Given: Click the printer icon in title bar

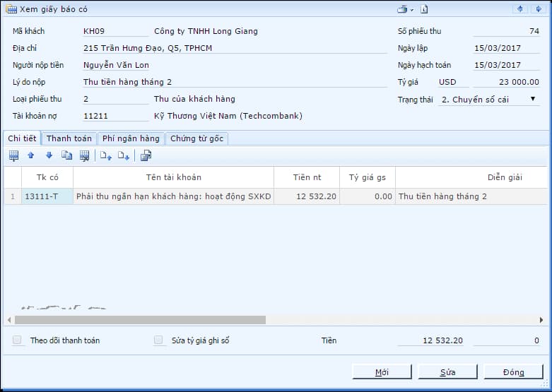Looking at the screenshot, I should [x=402, y=9].
